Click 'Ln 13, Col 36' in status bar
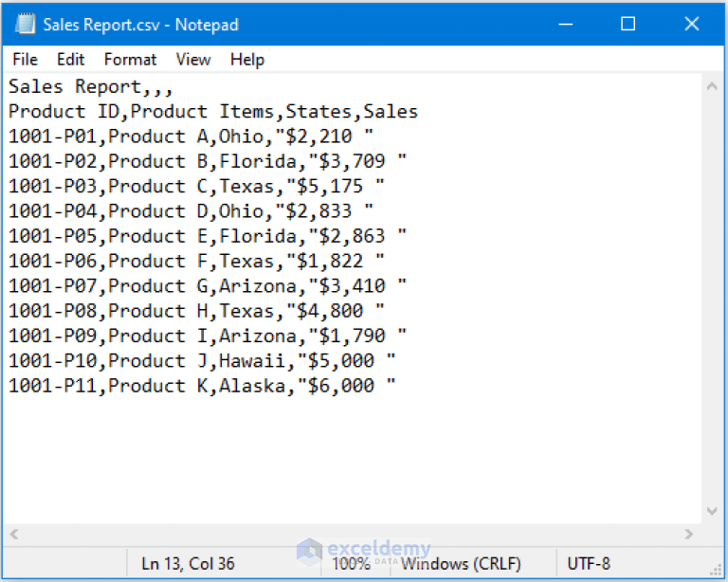The image size is (728, 582). click(x=188, y=564)
